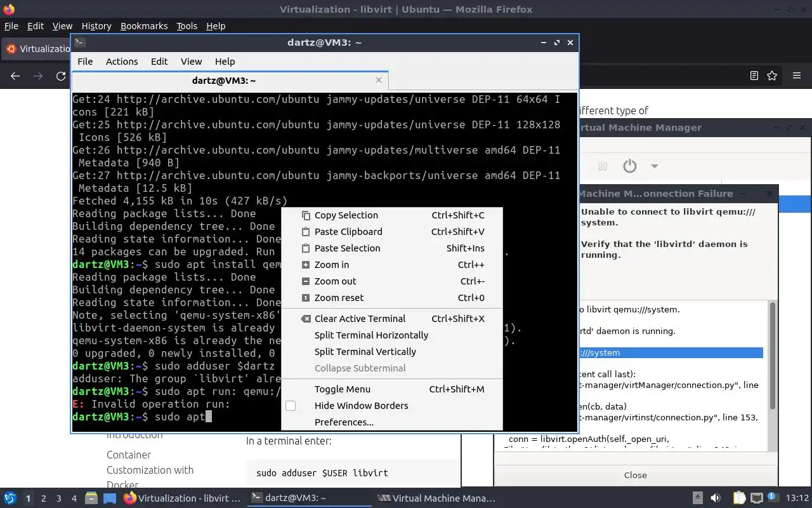The width and height of the screenshot is (812, 508).
Task: Open the terminal Edit menu
Action: coord(159,62)
